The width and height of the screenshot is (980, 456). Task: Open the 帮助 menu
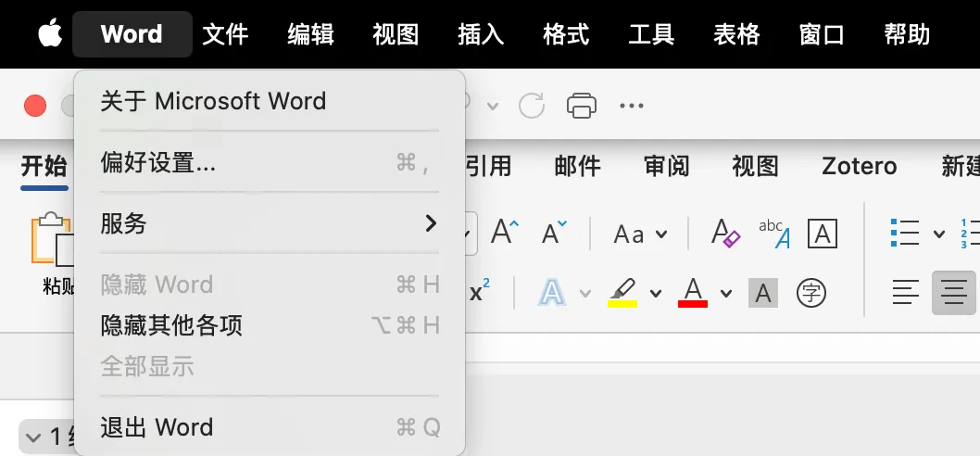pos(907,33)
